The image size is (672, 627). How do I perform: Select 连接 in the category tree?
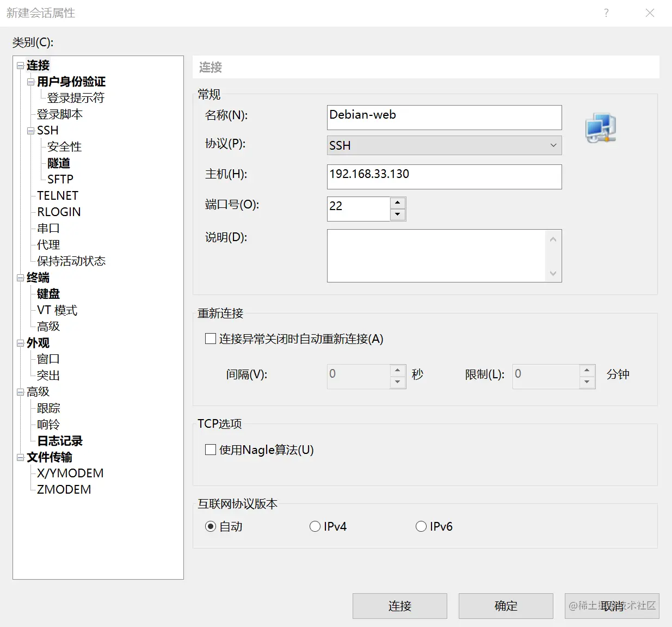(38, 65)
